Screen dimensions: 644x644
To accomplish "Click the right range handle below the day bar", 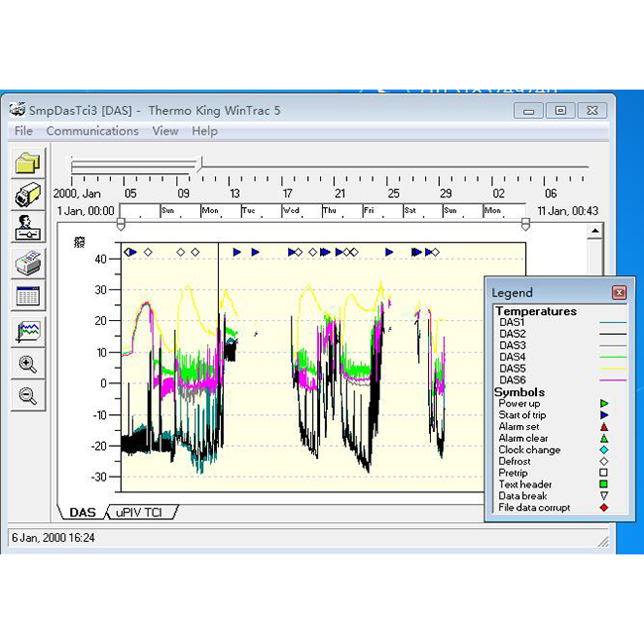I will (x=525, y=224).
